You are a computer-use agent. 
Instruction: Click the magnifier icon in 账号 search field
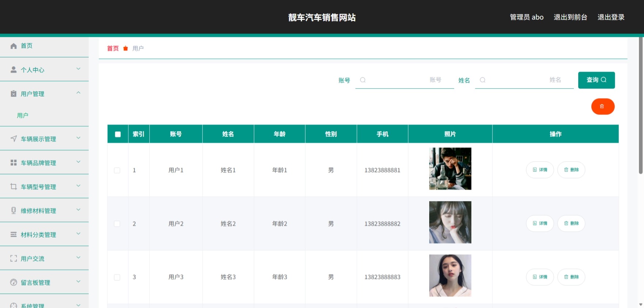[x=363, y=80]
